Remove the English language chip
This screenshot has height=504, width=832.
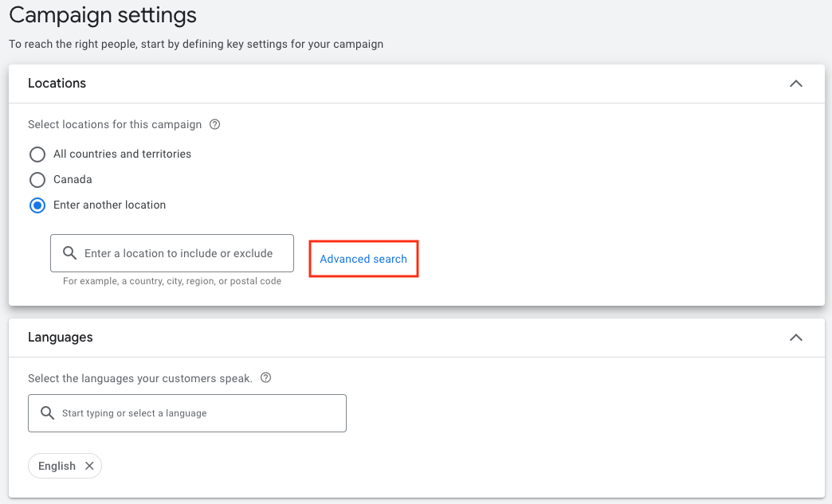click(x=89, y=466)
